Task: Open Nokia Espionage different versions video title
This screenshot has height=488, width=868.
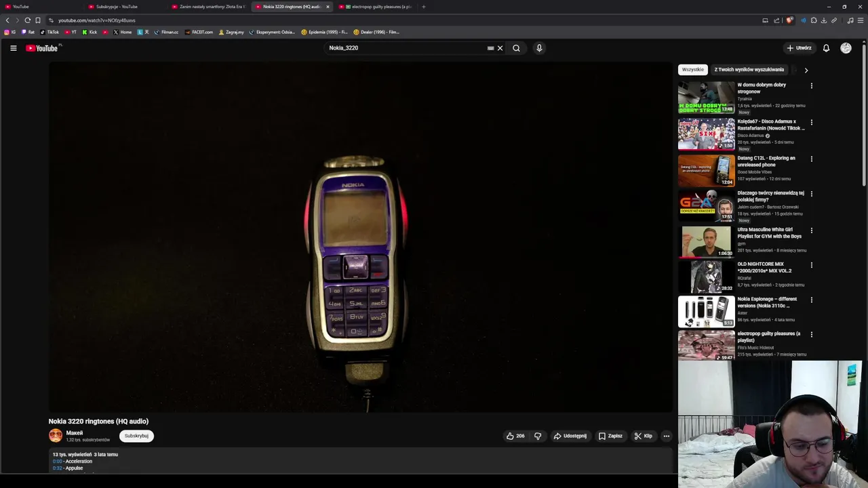Action: (x=767, y=302)
